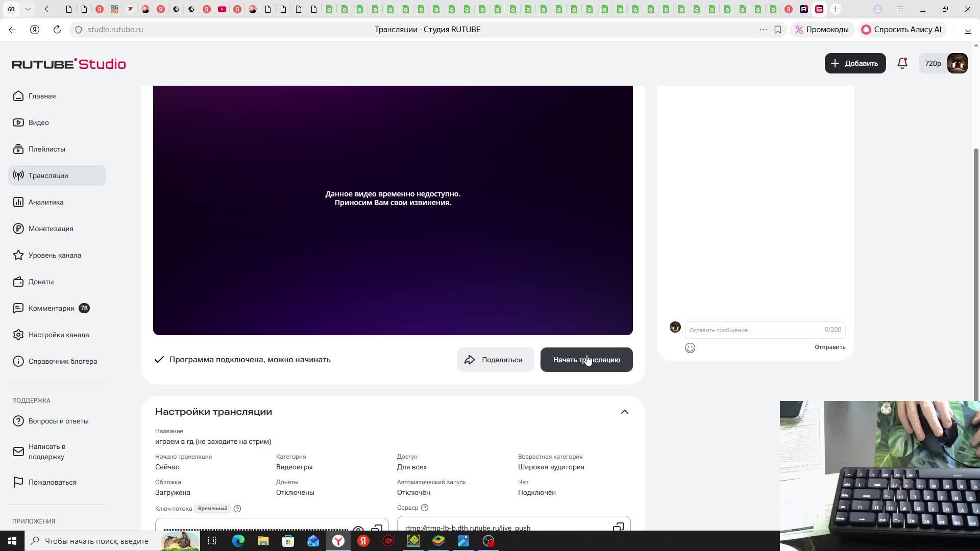Go to Видео section

pyautogui.click(x=38, y=122)
